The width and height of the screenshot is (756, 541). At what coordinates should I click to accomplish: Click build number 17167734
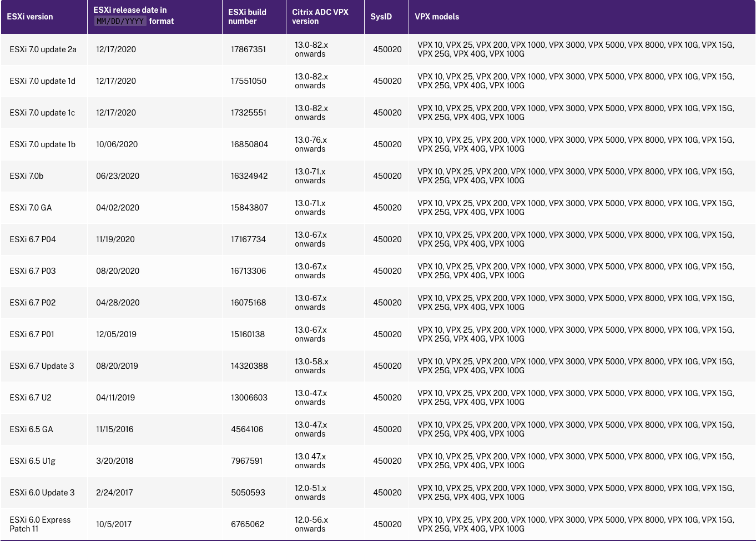[249, 239]
